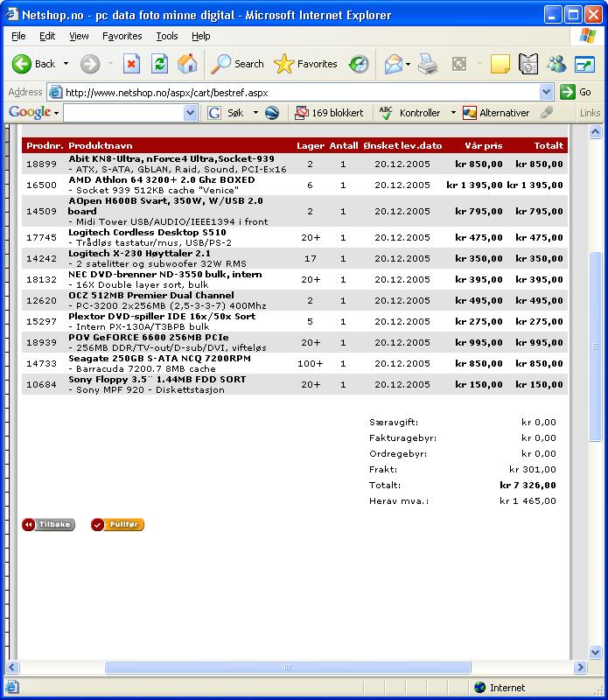Click the horizontal scrollbar thumb
This screenshot has width=608, height=700.
point(288,668)
